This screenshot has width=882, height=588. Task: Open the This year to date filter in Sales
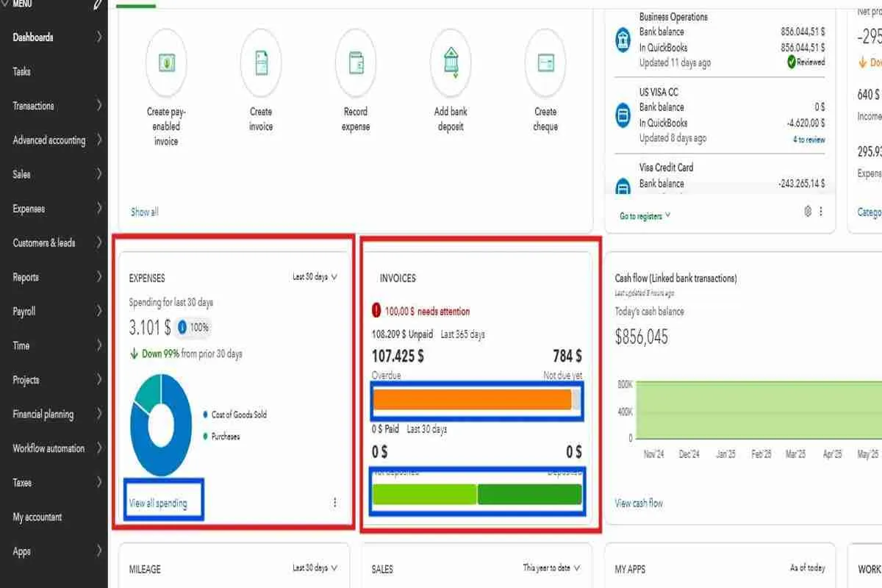pyautogui.click(x=549, y=567)
